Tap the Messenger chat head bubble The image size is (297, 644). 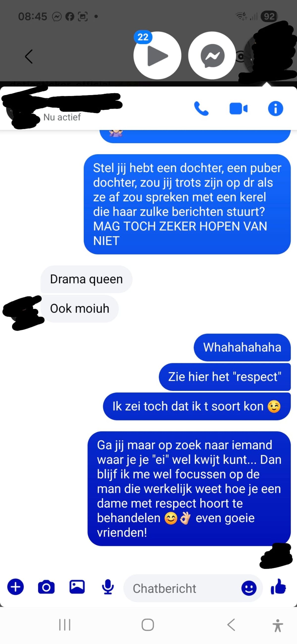pyautogui.click(x=212, y=55)
